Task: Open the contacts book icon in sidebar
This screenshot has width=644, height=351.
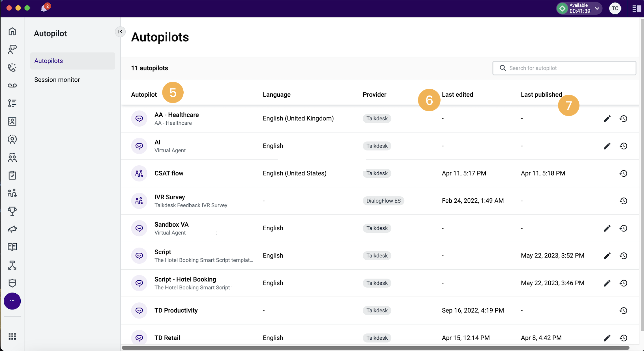Action: (12, 121)
